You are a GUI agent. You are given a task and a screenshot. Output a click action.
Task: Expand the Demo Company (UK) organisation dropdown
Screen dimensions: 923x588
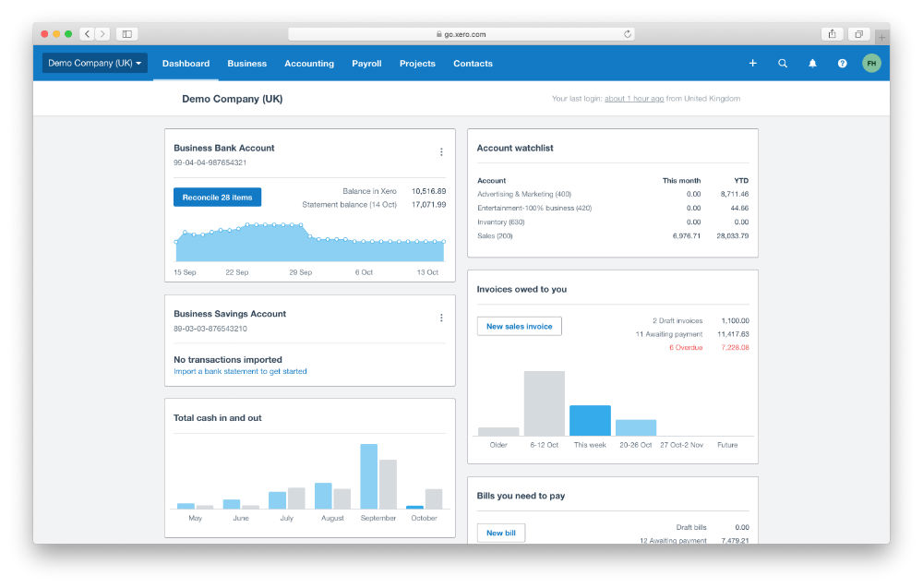(x=95, y=63)
